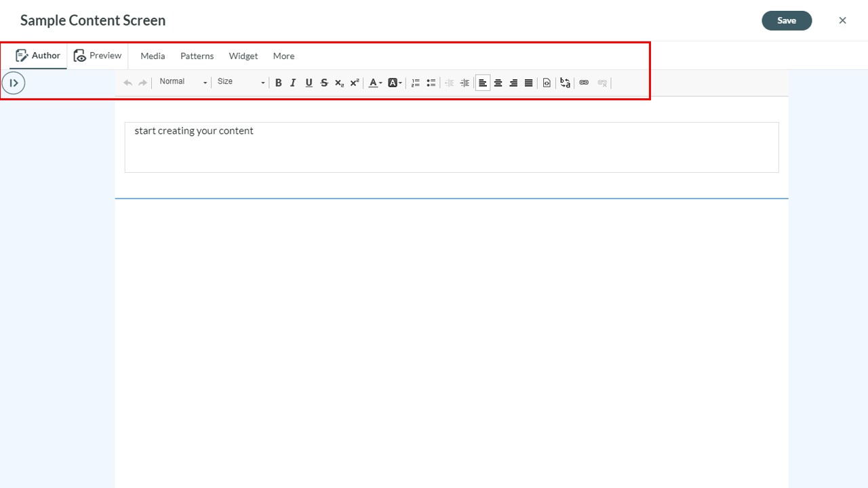Expand the left side panel arrow
This screenshot has width=868, height=488.
[13, 83]
